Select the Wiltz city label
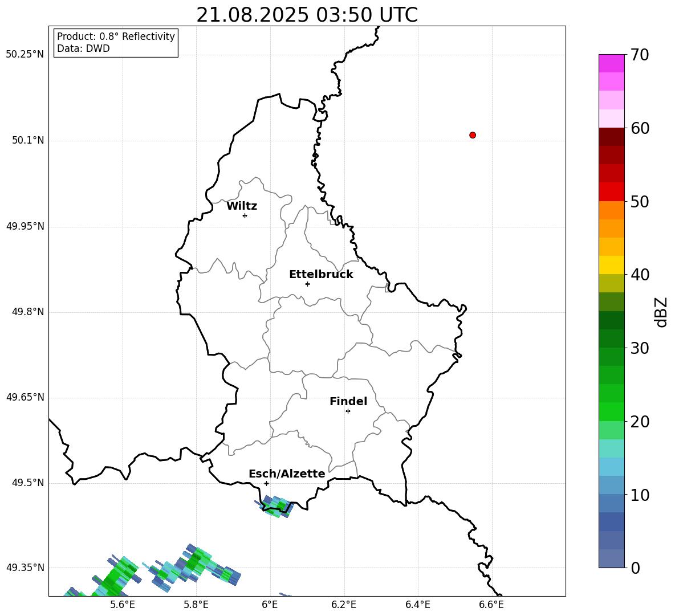The width and height of the screenshot is (675, 616). click(242, 206)
